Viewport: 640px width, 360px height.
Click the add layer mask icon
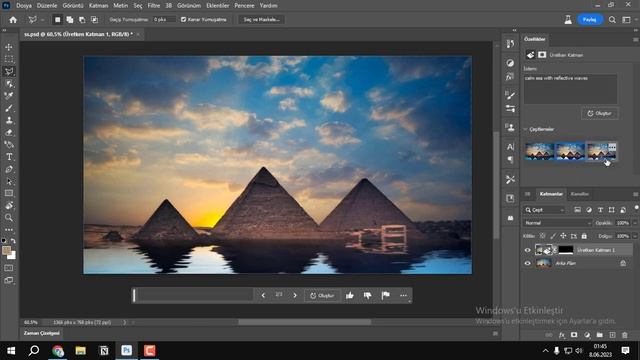click(574, 335)
